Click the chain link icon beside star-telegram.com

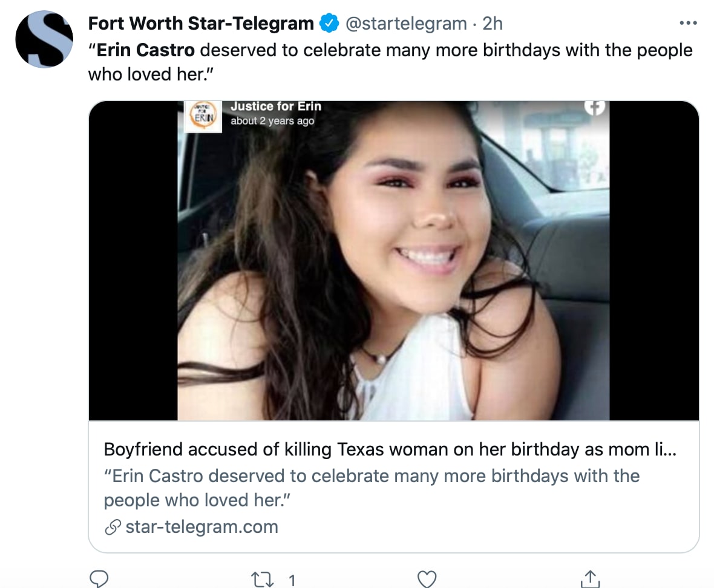[112, 528]
